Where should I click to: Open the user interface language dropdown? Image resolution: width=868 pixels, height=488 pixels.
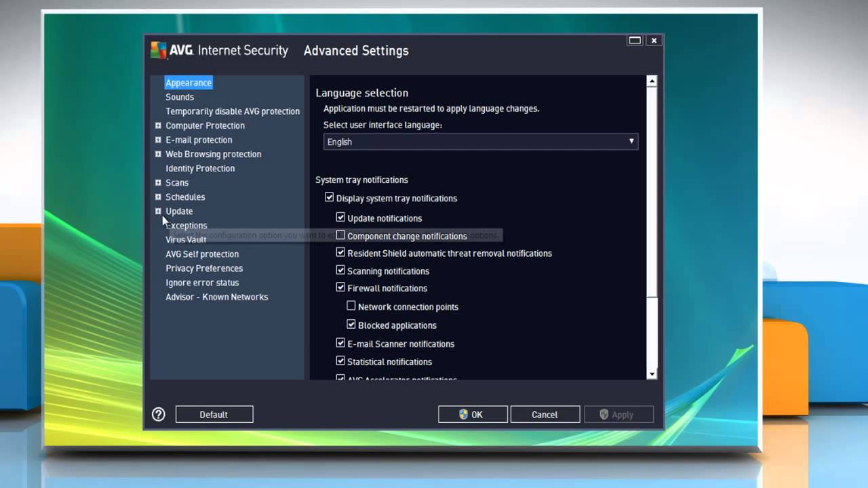(481, 142)
